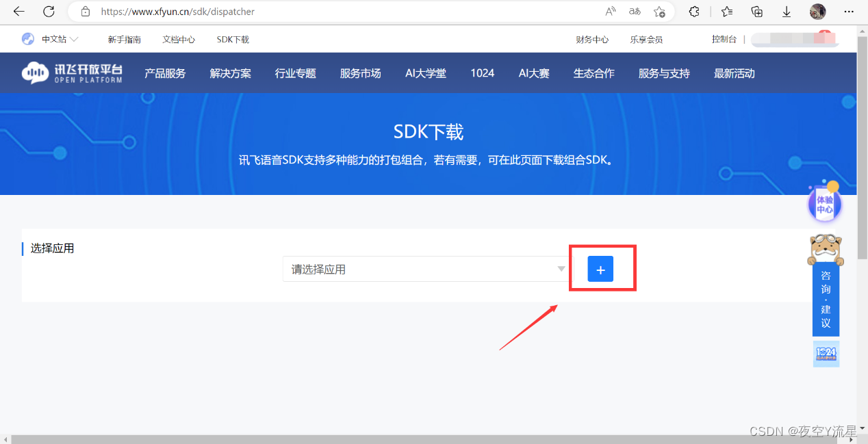Click the read aloud icon in address bar
This screenshot has width=868, height=444.
tap(611, 12)
